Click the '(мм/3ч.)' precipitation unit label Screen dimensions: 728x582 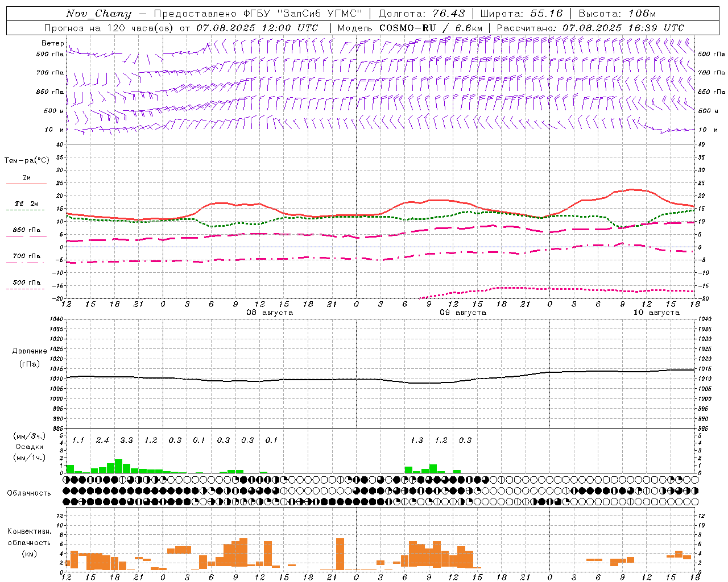(29, 436)
